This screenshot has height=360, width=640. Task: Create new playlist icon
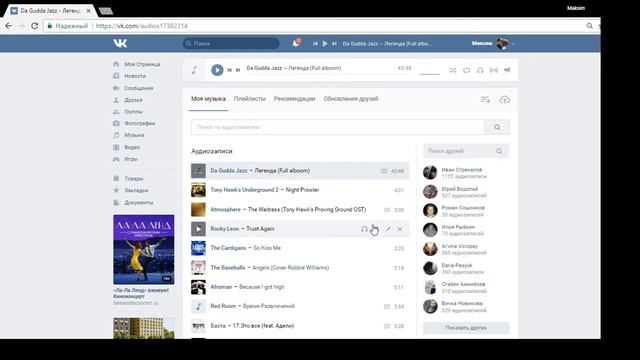click(485, 100)
